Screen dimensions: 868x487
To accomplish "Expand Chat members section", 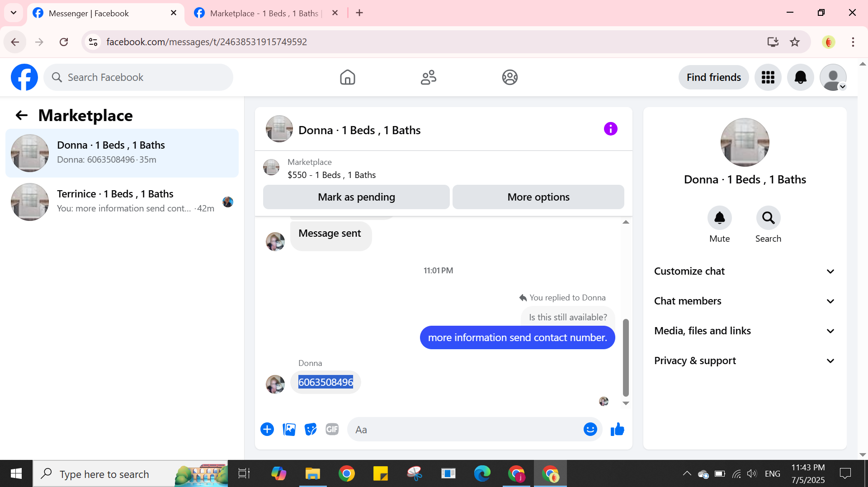I will [745, 301].
